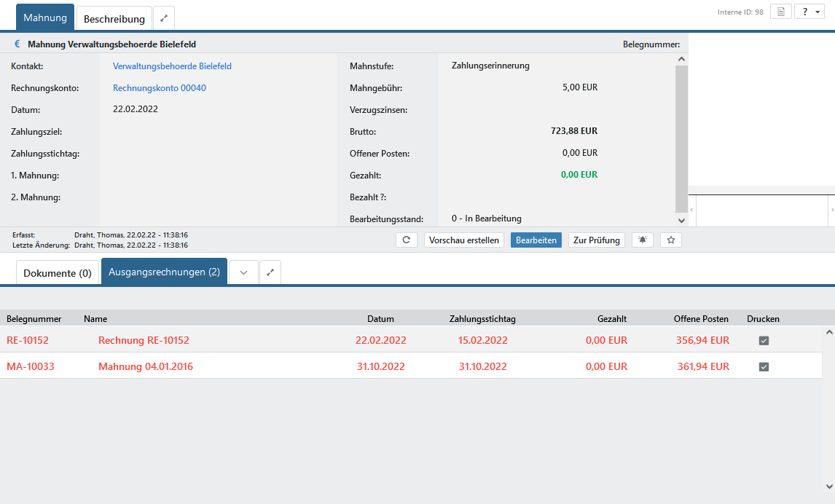Viewport: 835px width, 504px height.
Task: Open the chevron dropdown next to Ausgangsrechnungen
Action: (x=244, y=272)
